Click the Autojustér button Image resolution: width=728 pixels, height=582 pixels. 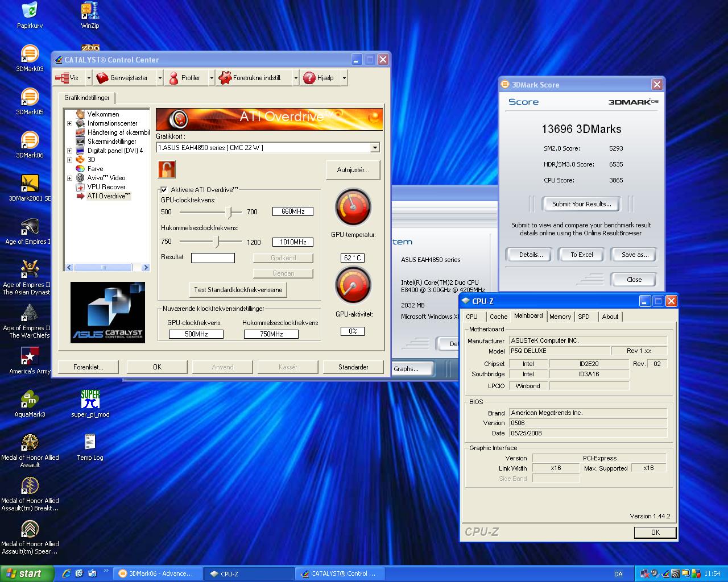[353, 170]
